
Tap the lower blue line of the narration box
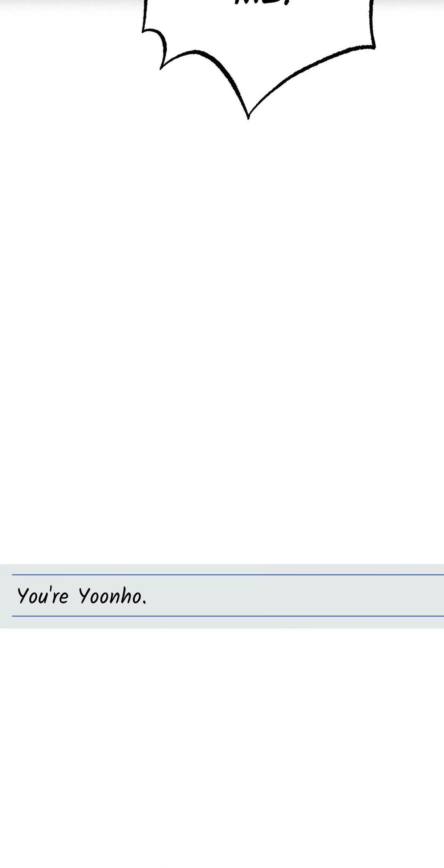pyautogui.click(x=228, y=616)
